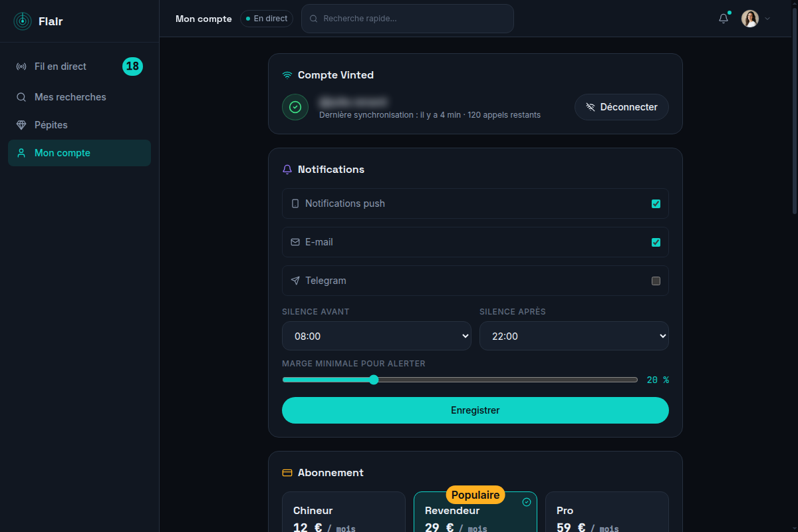Focus the Recherche rapide search field
This screenshot has width=798, height=532.
click(408, 19)
